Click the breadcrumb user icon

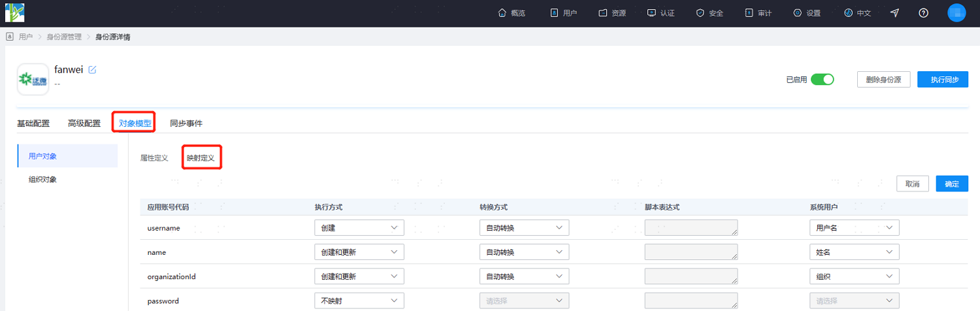(x=9, y=37)
